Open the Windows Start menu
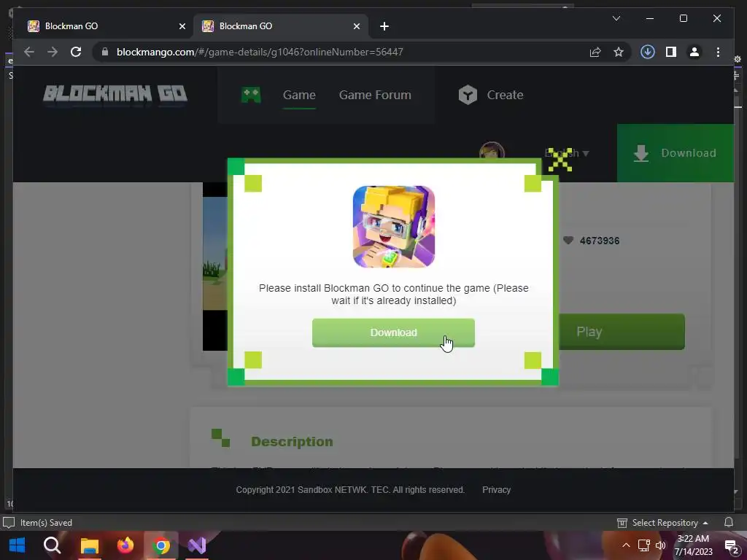Image resolution: width=747 pixels, height=560 pixels. click(18, 545)
